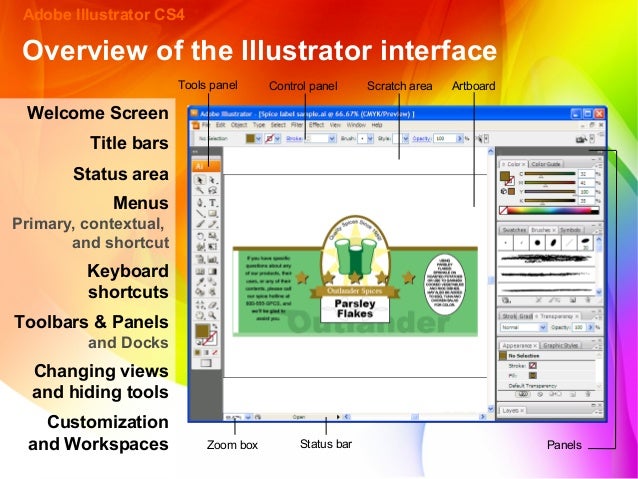Select the Rotate tool
The height and width of the screenshot is (479, 638).
[x=200, y=236]
